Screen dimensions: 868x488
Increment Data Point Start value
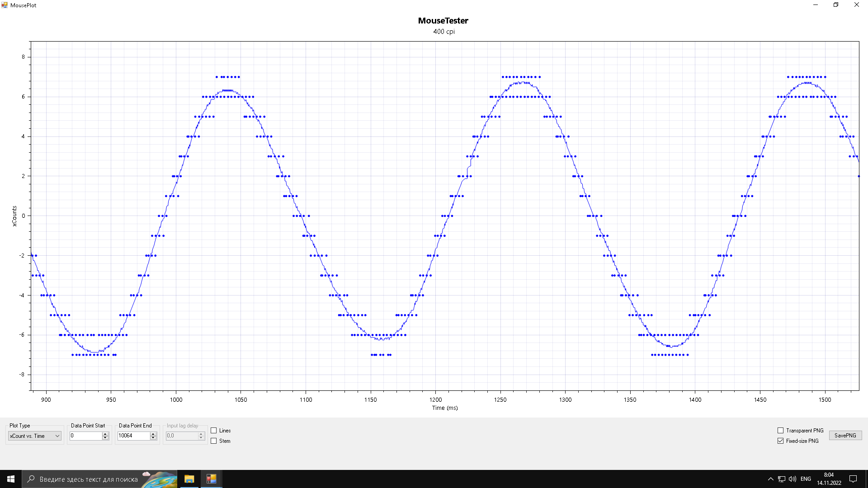point(105,434)
